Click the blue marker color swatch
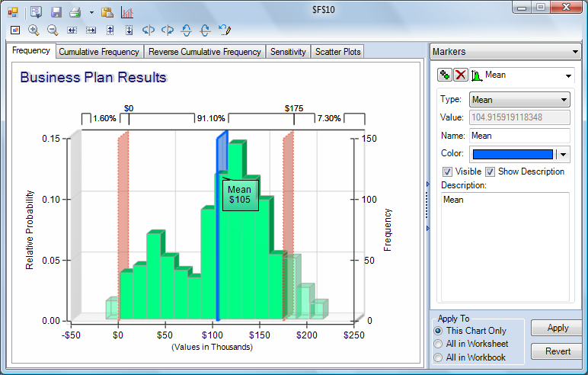This screenshot has width=588, height=375. tap(513, 154)
